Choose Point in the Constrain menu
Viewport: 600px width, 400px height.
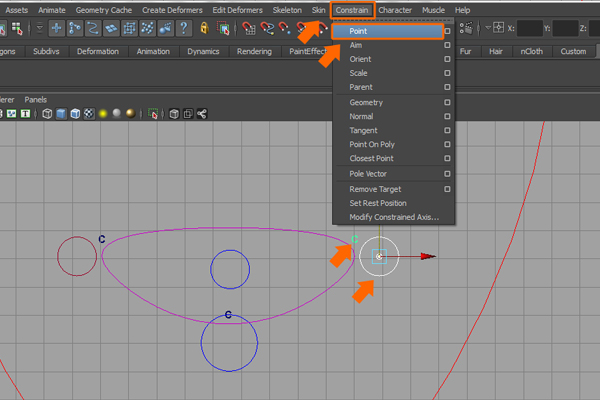(388, 31)
